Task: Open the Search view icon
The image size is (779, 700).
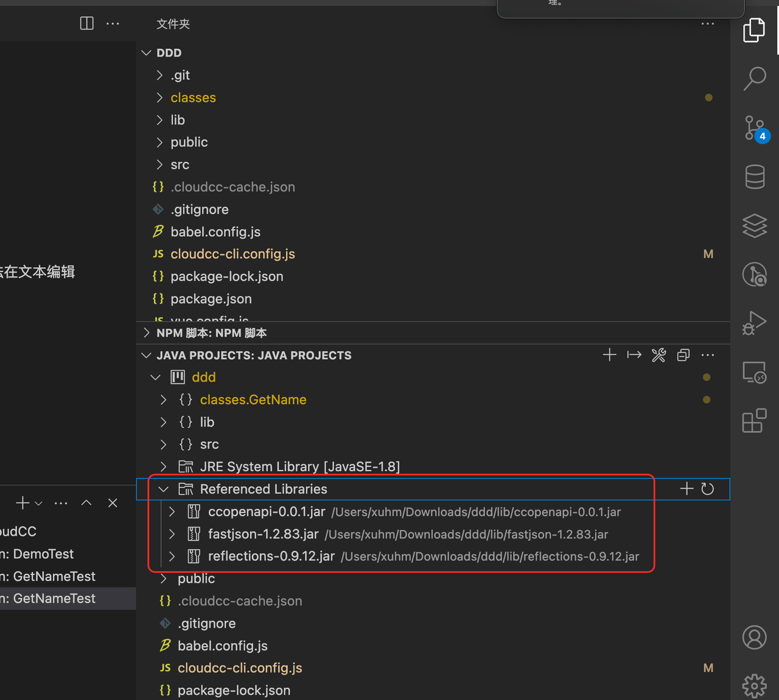Action: [755, 79]
